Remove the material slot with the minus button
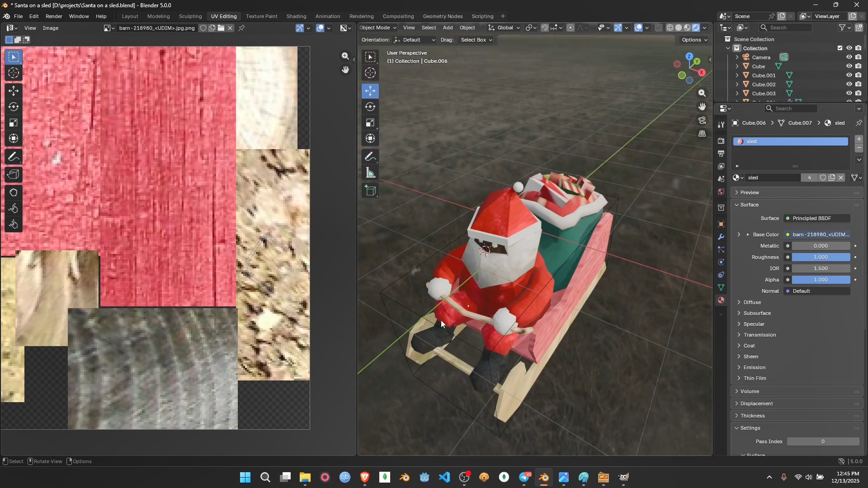868x488 pixels. pos(859,149)
